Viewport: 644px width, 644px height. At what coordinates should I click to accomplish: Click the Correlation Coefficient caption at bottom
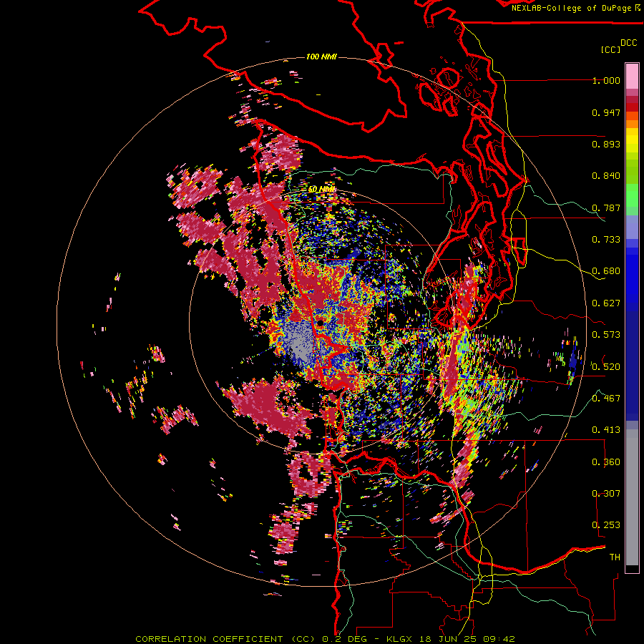pos(325,639)
